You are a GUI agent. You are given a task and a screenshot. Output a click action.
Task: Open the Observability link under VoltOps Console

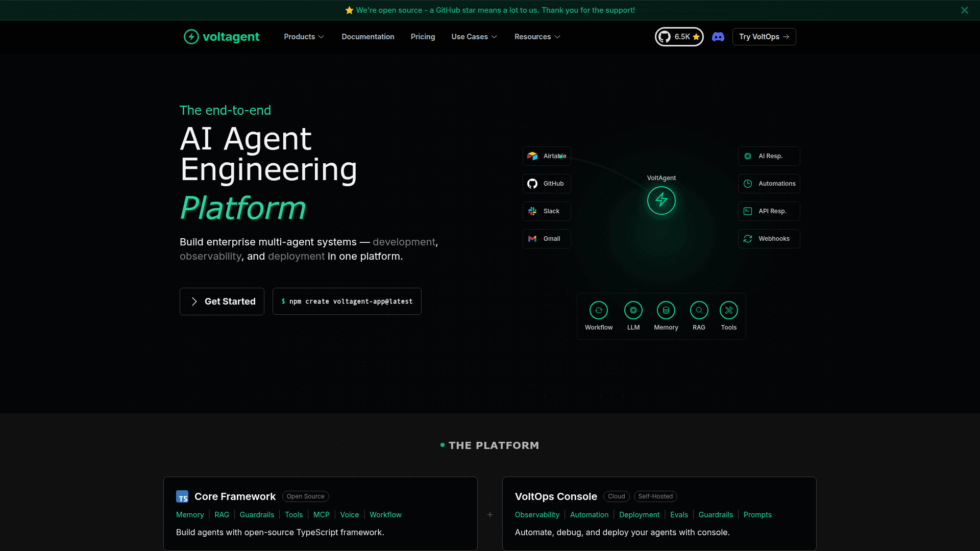[537, 515]
